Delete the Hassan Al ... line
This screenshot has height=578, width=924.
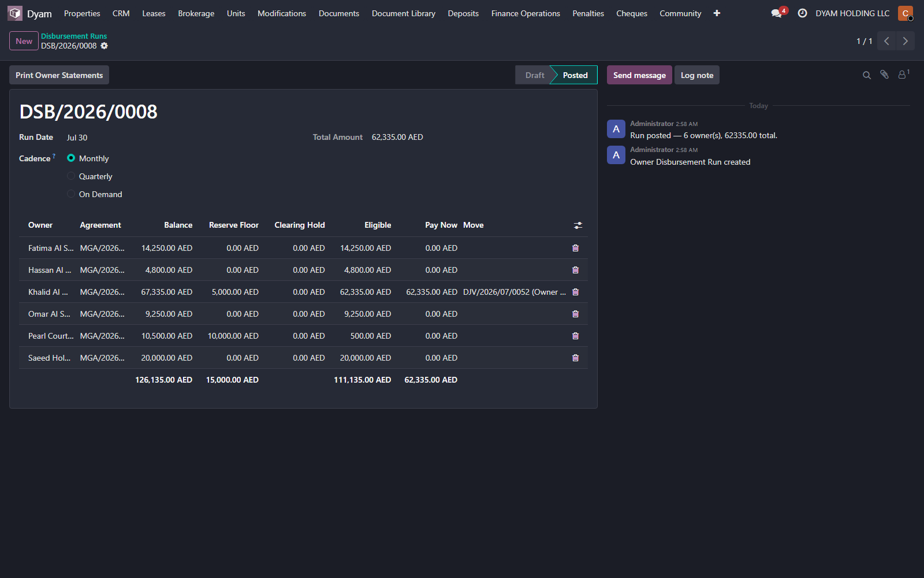point(575,270)
